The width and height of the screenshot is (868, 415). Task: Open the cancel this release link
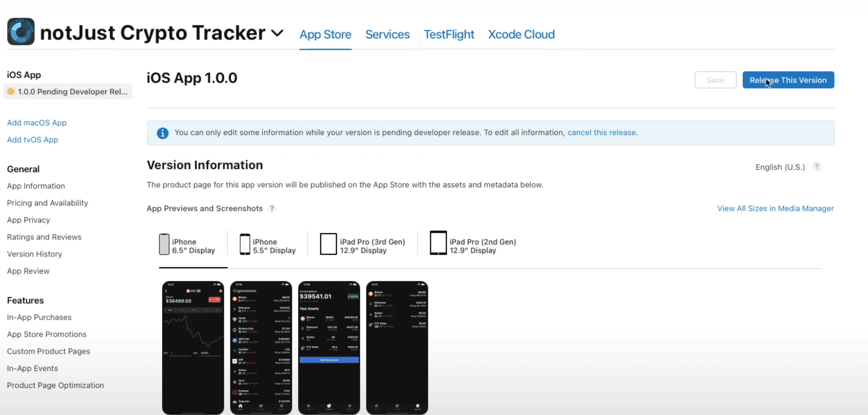click(x=602, y=132)
